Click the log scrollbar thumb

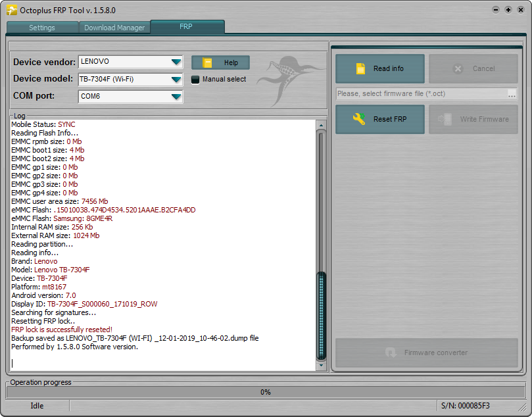(x=321, y=316)
